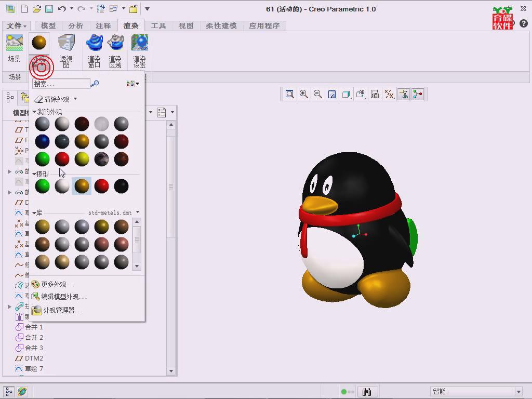Open the help question mark icon
The image size is (532, 399).
coord(524,23)
